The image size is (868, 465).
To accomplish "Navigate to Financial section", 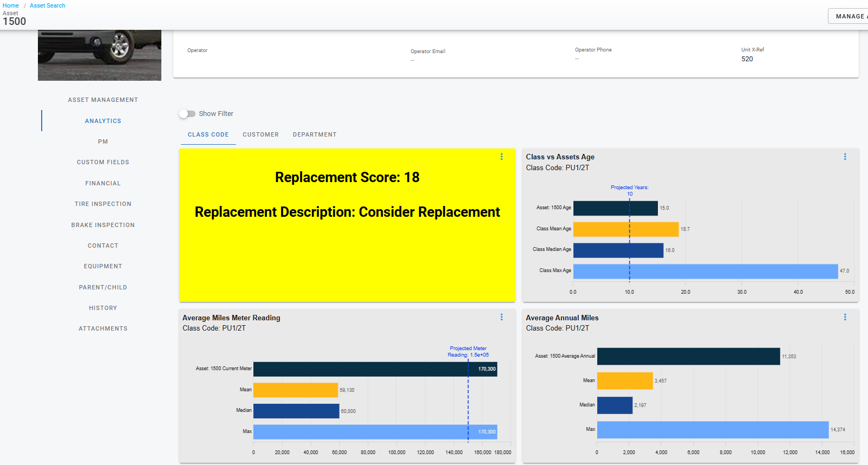I will tap(103, 183).
